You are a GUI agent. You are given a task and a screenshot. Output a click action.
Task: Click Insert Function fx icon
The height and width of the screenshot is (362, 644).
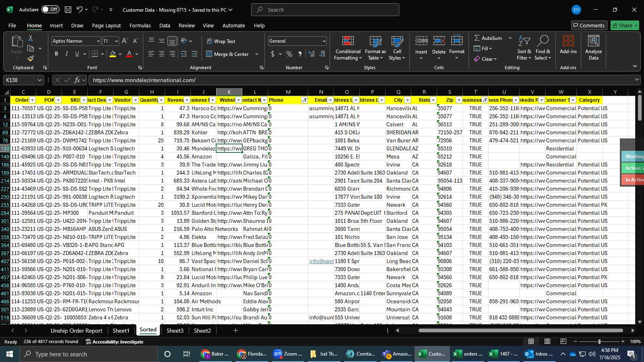tap(77, 80)
